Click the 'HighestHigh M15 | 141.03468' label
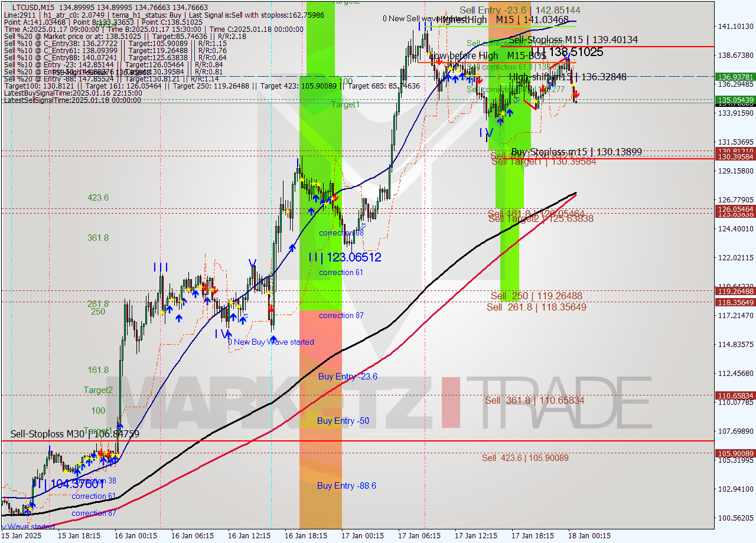The height and width of the screenshot is (543, 756). pyautogui.click(x=503, y=19)
